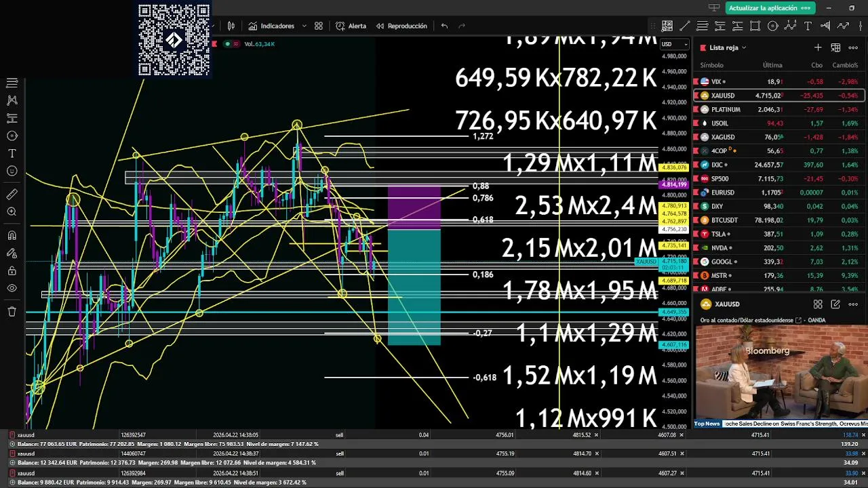
Task: Select rectangle shape tool in favorites bar
Action: pos(755,26)
